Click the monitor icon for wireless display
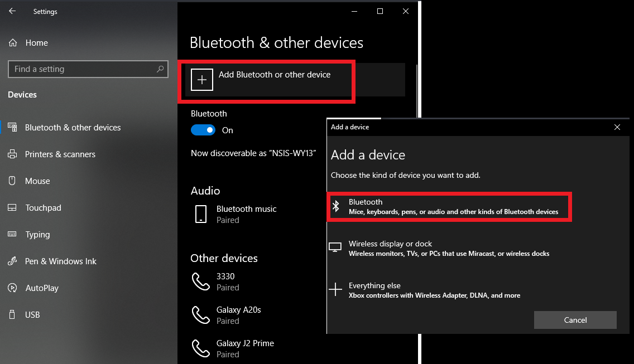Viewport: 634px width, 364px height. (335, 247)
